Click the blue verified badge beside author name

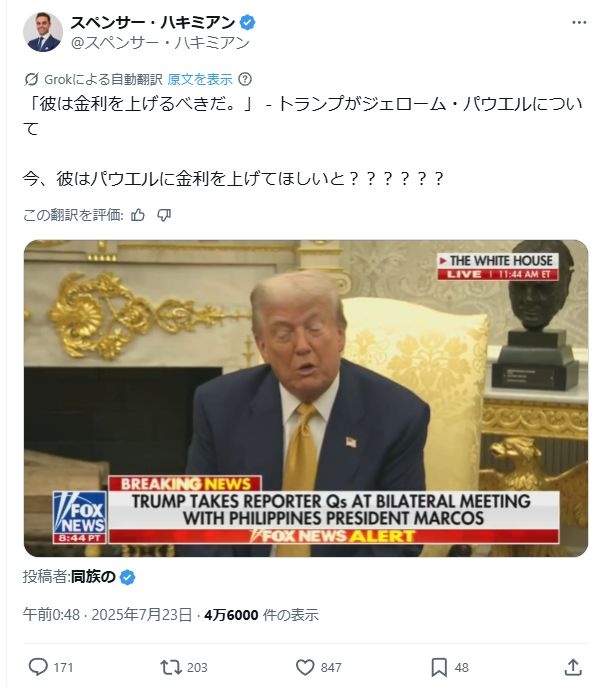point(248,22)
